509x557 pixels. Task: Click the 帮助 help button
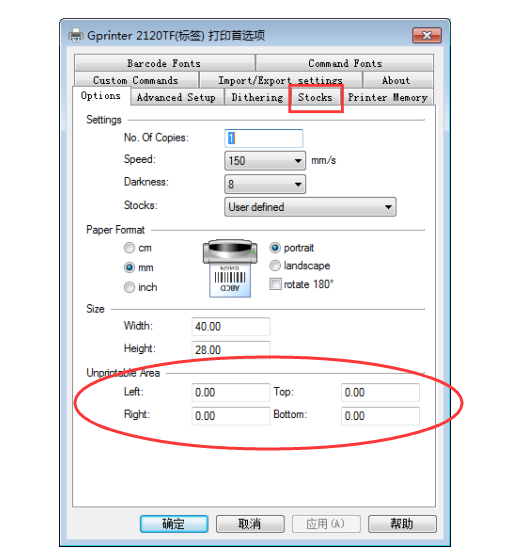coord(402,524)
